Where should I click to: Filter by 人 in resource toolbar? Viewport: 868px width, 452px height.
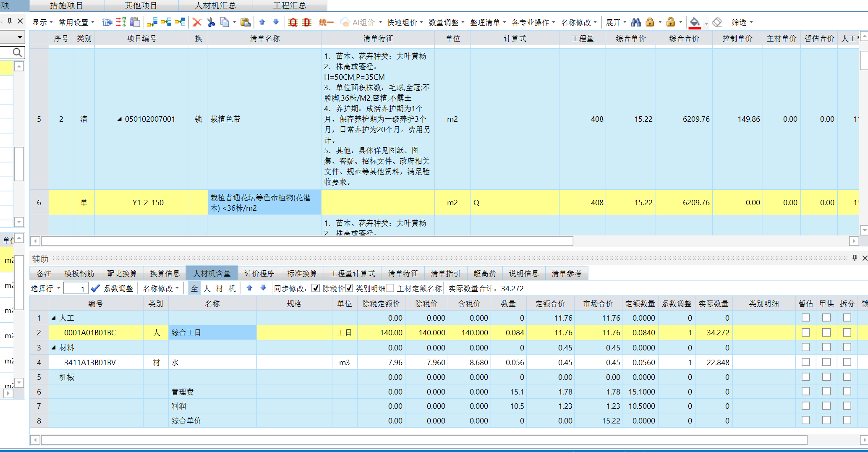207,288
